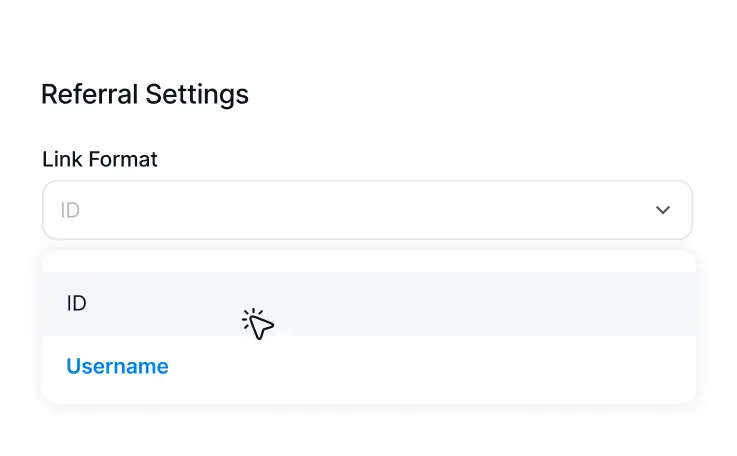Click inside the Link Format select box
737x456 pixels.
coord(367,210)
